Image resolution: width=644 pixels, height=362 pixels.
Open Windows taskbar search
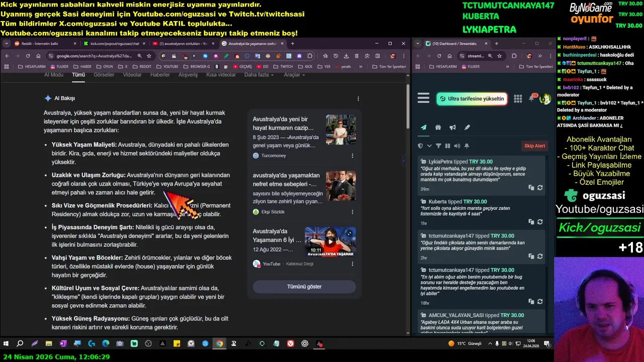[x=20, y=344]
